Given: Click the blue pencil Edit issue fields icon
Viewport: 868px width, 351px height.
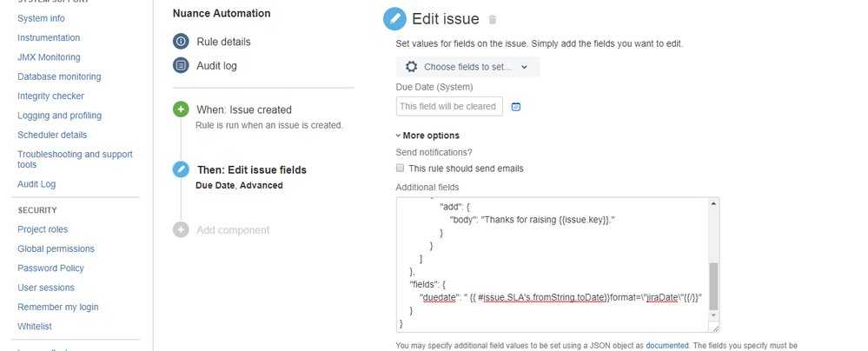Looking at the screenshot, I should tap(181, 169).
